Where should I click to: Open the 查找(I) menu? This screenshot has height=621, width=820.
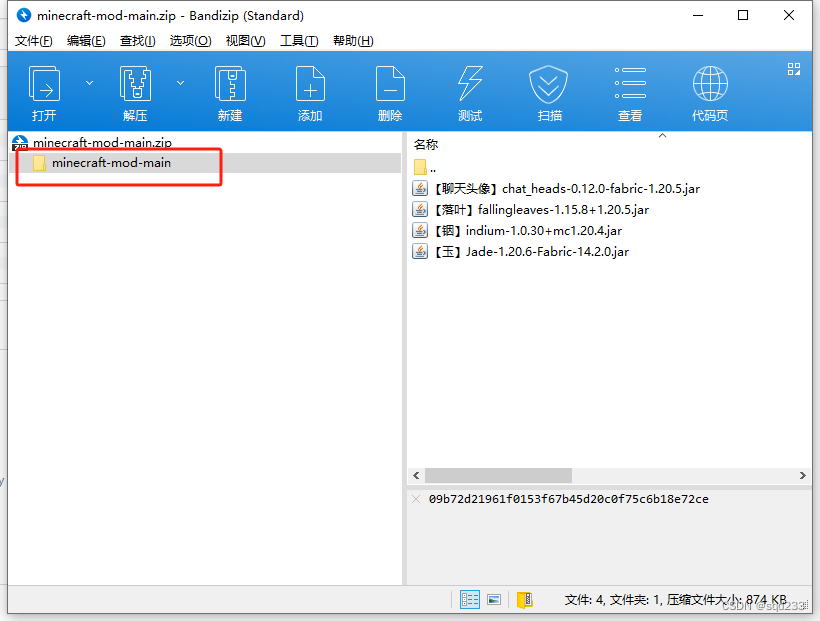(x=138, y=41)
